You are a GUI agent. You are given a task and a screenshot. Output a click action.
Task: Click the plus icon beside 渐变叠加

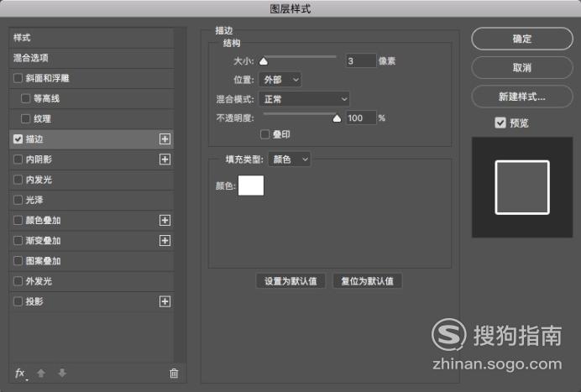click(165, 240)
